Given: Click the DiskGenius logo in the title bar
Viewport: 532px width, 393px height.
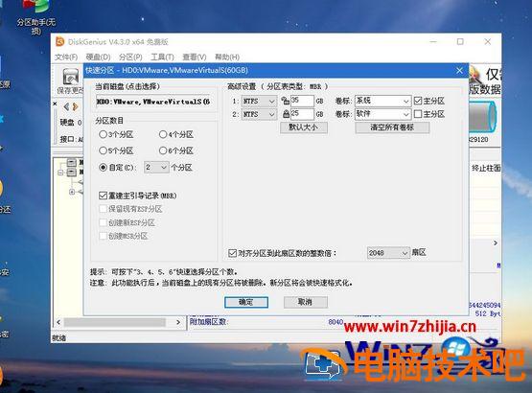Looking at the screenshot, I should pyautogui.click(x=60, y=42).
